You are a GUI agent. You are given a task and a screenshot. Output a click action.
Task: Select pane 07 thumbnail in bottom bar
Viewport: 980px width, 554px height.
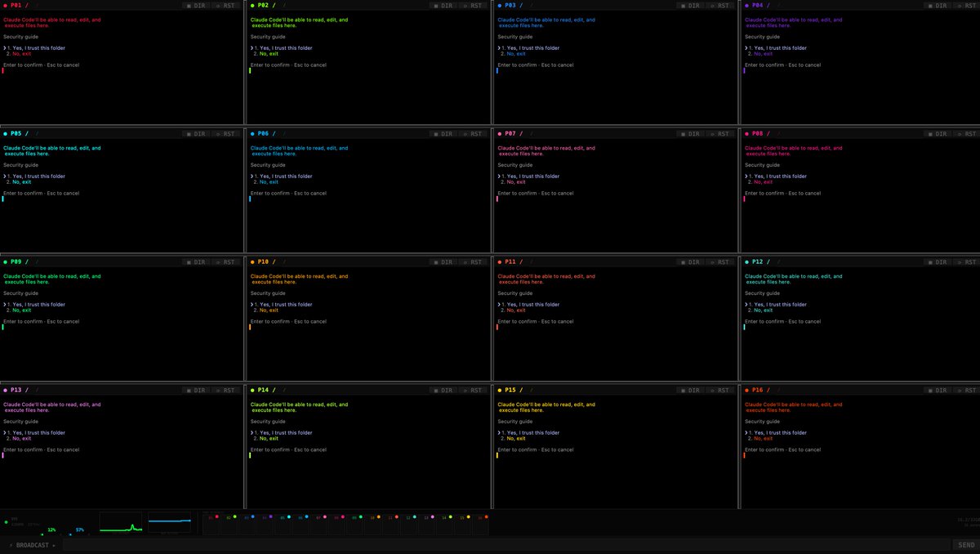pos(318,525)
